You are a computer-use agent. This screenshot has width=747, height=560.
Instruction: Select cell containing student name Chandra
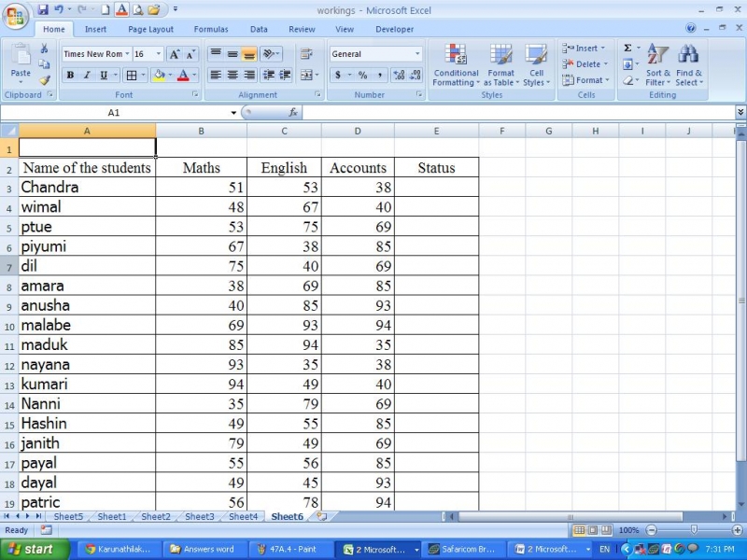point(87,188)
